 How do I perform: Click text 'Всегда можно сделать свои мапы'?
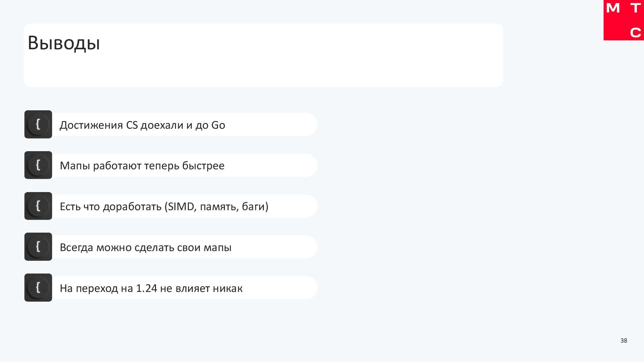click(x=146, y=247)
